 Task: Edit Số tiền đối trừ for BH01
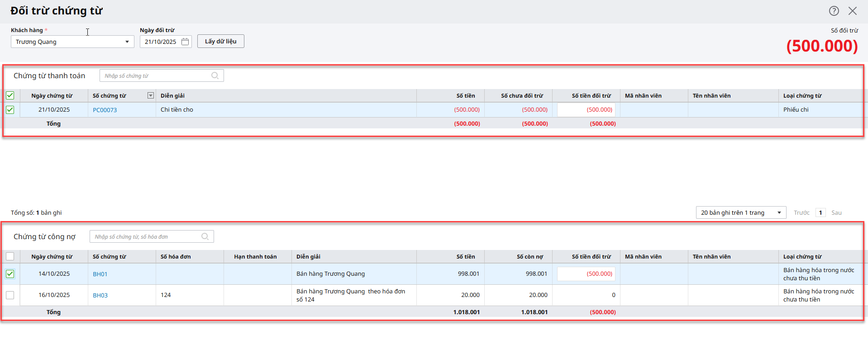click(586, 274)
